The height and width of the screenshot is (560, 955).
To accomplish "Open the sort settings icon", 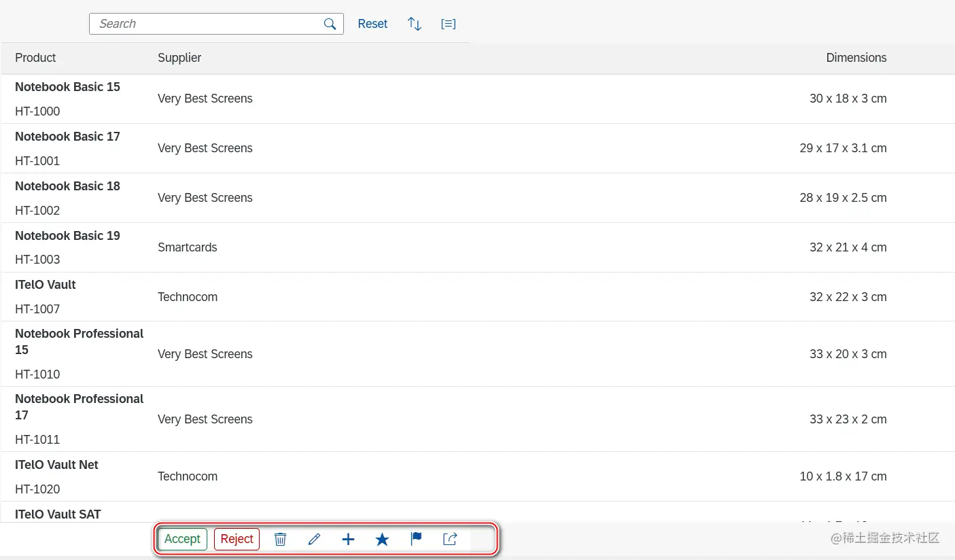I will point(415,24).
